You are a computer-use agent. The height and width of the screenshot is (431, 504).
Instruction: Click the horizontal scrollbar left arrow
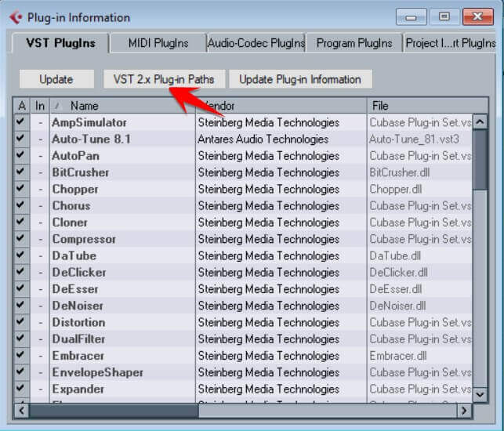(21, 411)
